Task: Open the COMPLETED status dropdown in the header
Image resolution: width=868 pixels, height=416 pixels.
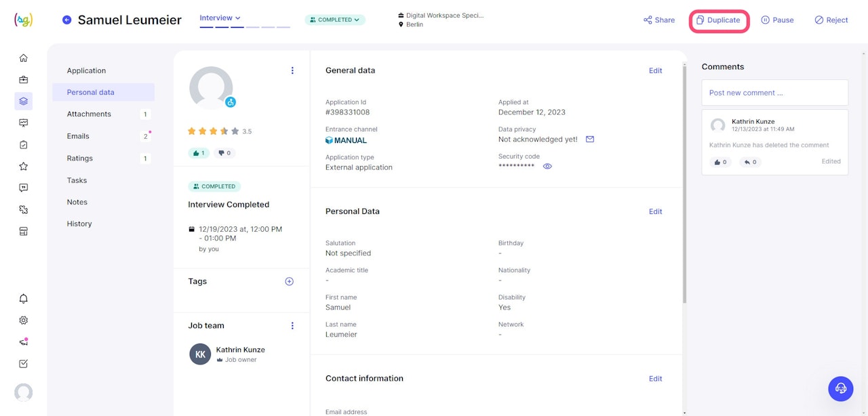Action: tap(335, 20)
